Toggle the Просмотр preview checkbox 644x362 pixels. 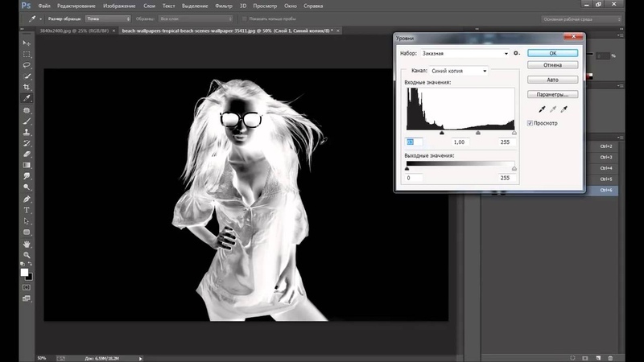(x=529, y=123)
